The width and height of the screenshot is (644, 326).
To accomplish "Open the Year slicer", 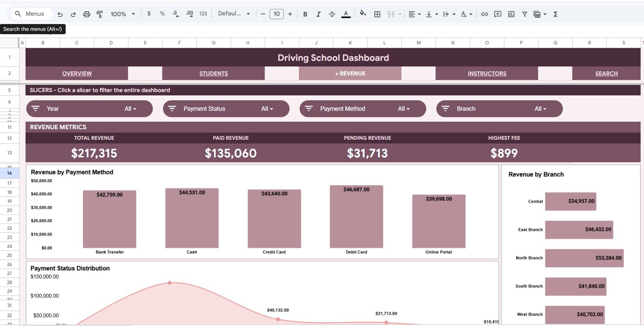I will point(89,109).
